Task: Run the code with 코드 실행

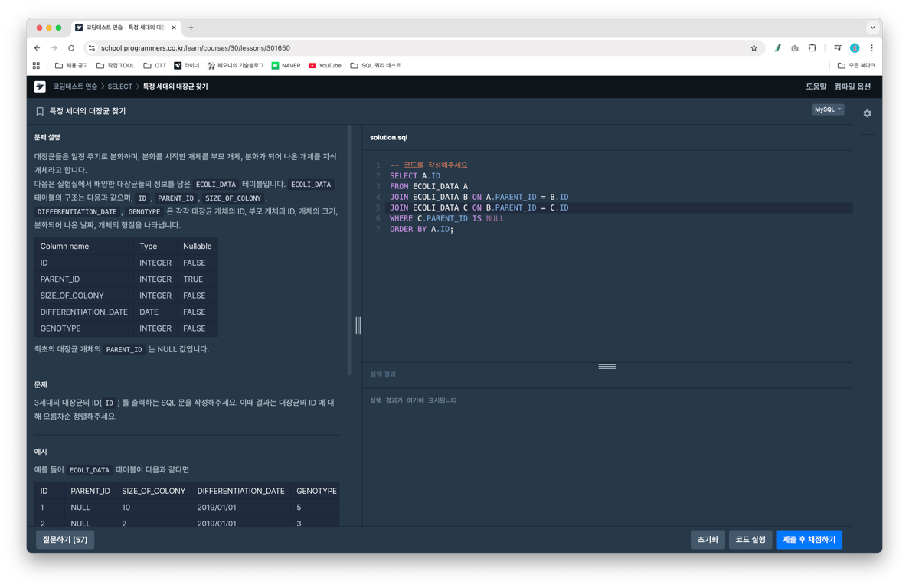Action: point(750,540)
